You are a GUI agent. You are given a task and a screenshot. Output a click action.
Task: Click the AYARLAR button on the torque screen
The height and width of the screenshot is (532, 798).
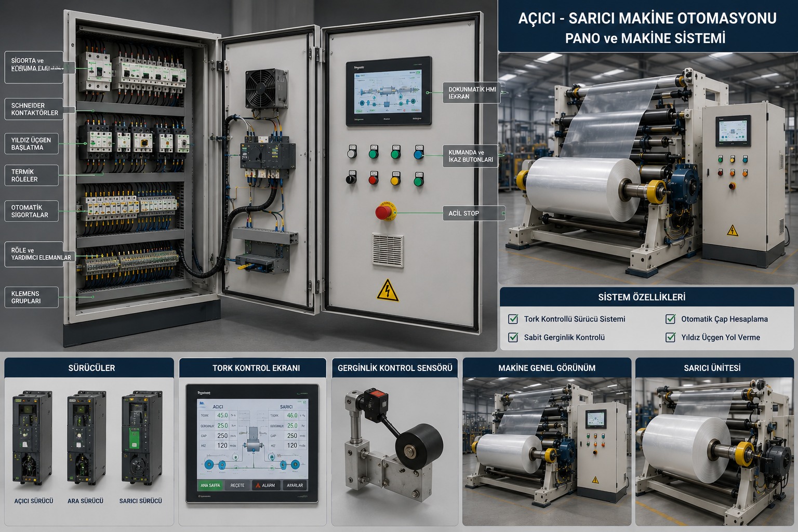pyautogui.click(x=295, y=485)
